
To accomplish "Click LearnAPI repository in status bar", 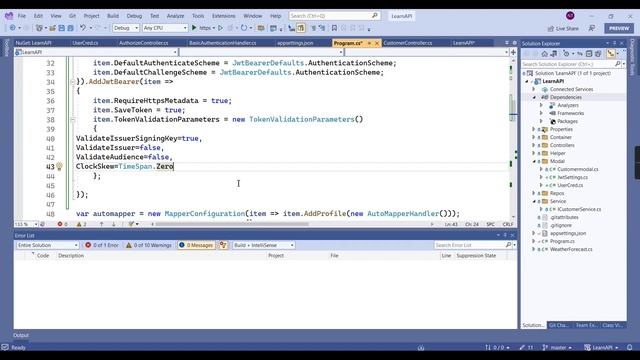I will click(601, 347).
